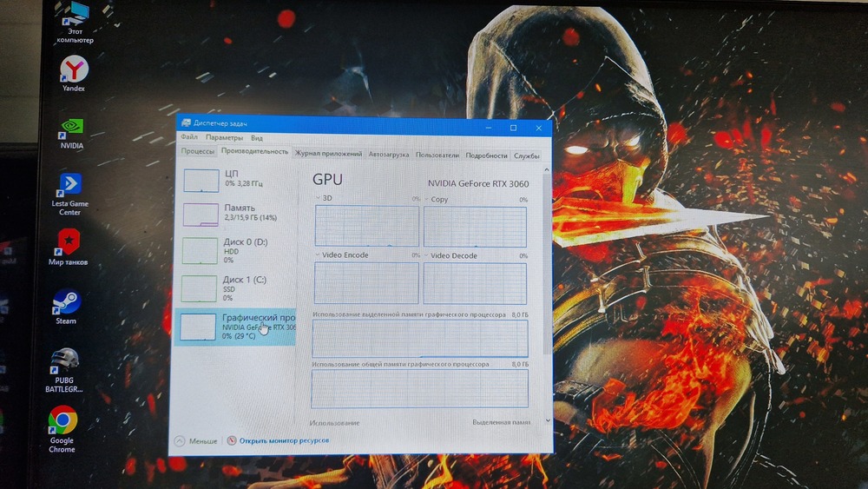Click the scrollbar up arrow in GPU panel
The width and height of the screenshot is (868, 489).
(547, 169)
